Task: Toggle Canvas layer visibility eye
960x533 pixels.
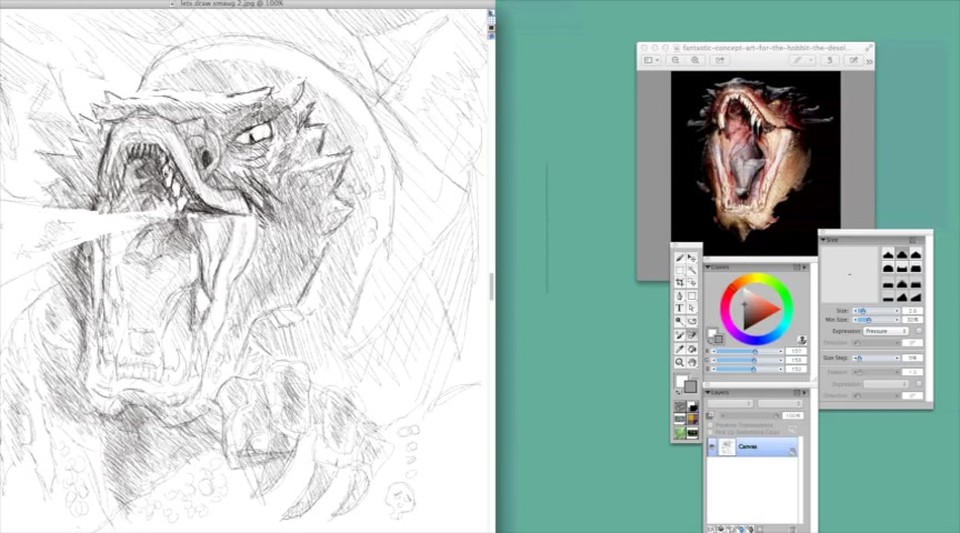Action: point(711,447)
